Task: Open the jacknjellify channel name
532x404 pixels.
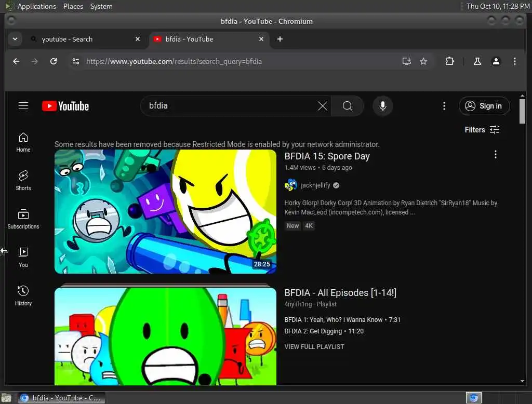Action: 315,185
